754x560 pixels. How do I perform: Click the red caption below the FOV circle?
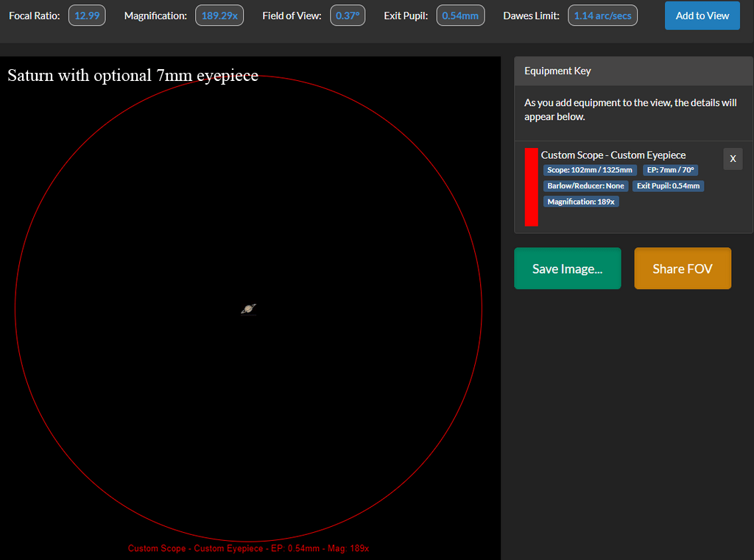click(x=248, y=549)
